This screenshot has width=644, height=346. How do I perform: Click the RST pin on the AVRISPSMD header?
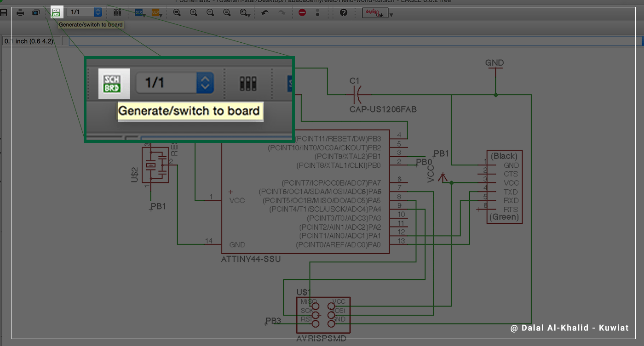click(306, 319)
